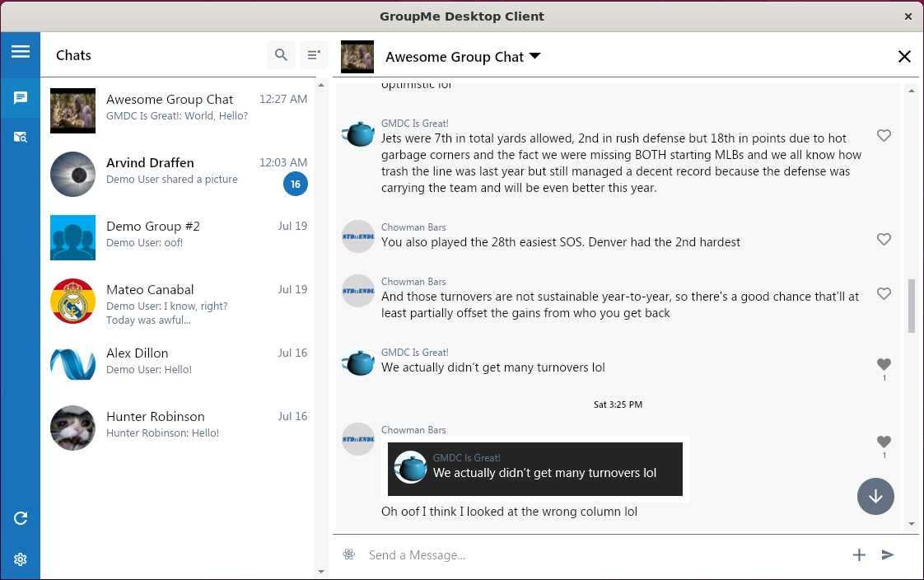Click Hunter Robinson's cat avatar
Viewport: 924px width, 580px height.
coord(72,428)
